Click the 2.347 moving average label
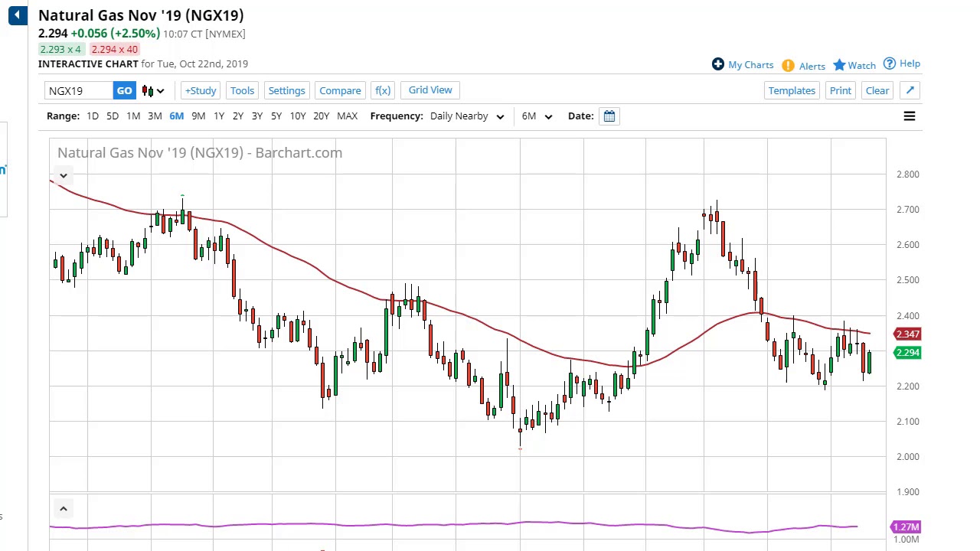 pyautogui.click(x=907, y=334)
